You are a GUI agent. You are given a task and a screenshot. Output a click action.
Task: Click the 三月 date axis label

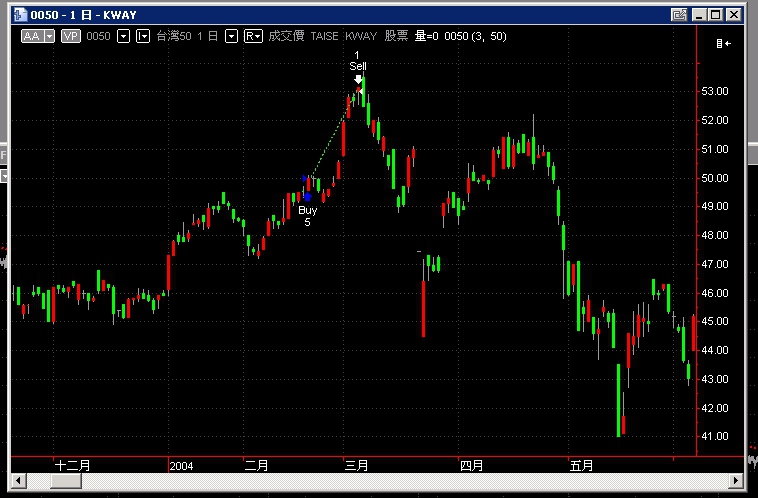point(356,466)
